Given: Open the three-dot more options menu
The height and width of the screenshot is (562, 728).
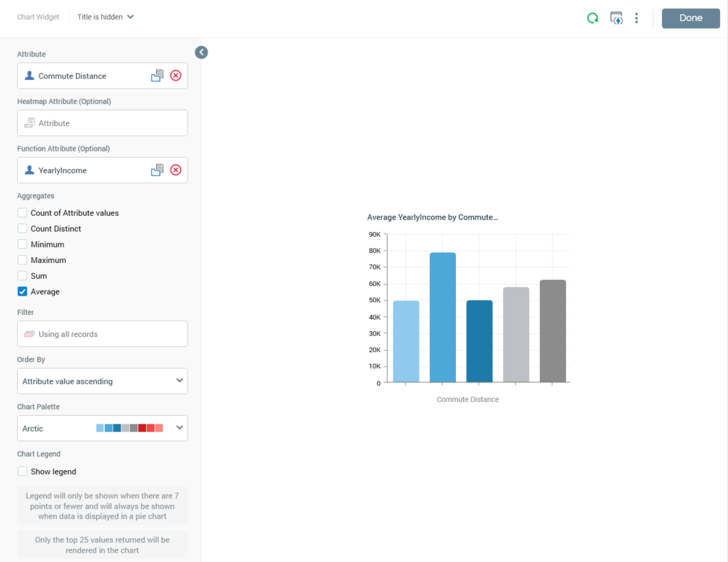Looking at the screenshot, I should [x=636, y=18].
